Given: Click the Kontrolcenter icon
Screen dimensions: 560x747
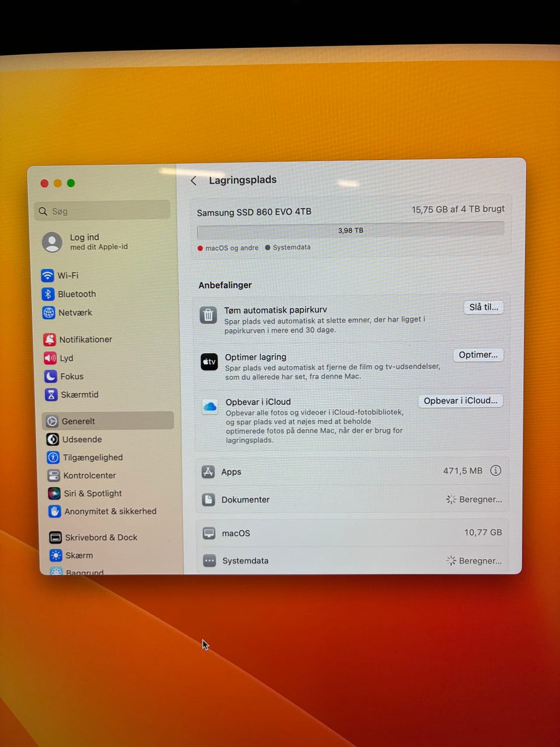Looking at the screenshot, I should (54, 476).
